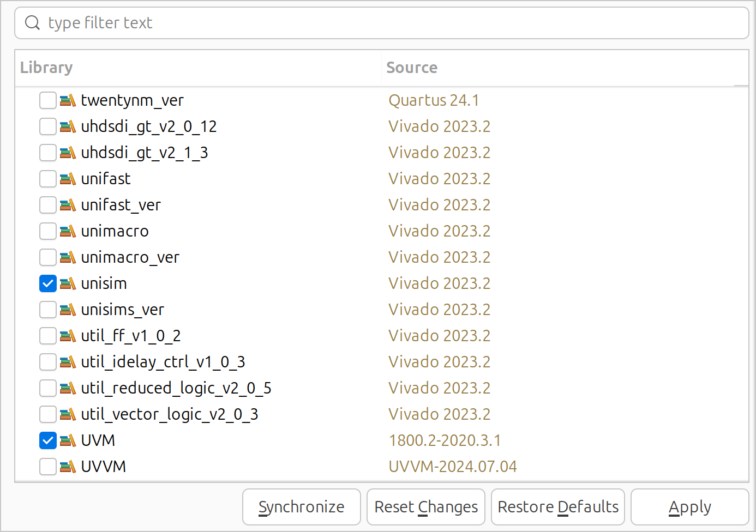Select the twentynm_ver row label
This screenshot has width=756, height=532.
pos(132,100)
